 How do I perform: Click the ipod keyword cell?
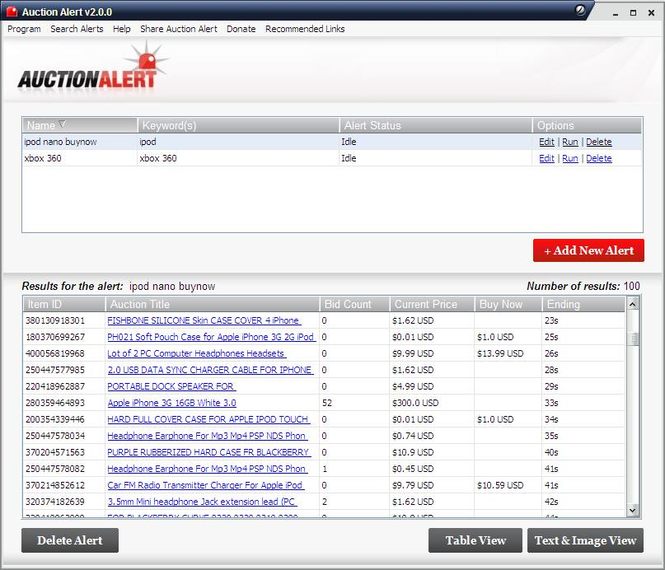(238, 142)
